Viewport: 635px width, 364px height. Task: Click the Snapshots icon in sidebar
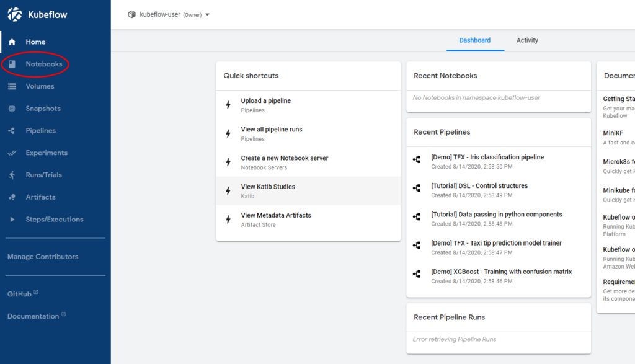[12, 109]
